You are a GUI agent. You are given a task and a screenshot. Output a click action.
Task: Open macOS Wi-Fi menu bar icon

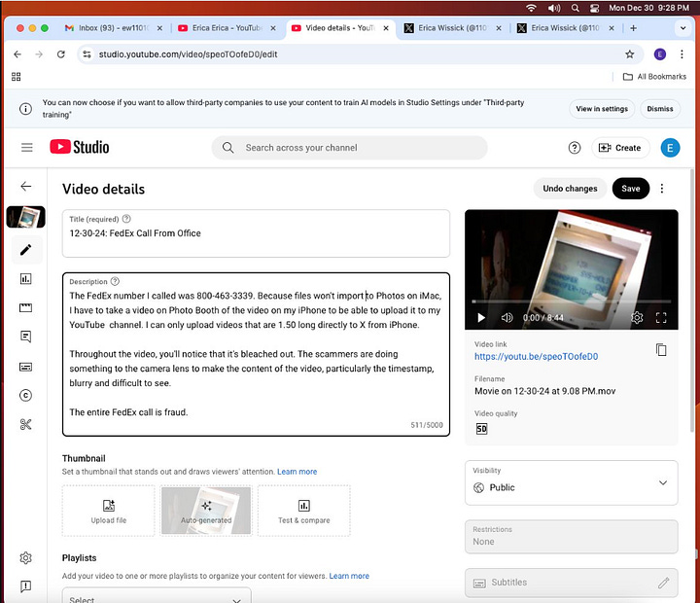coord(531,8)
